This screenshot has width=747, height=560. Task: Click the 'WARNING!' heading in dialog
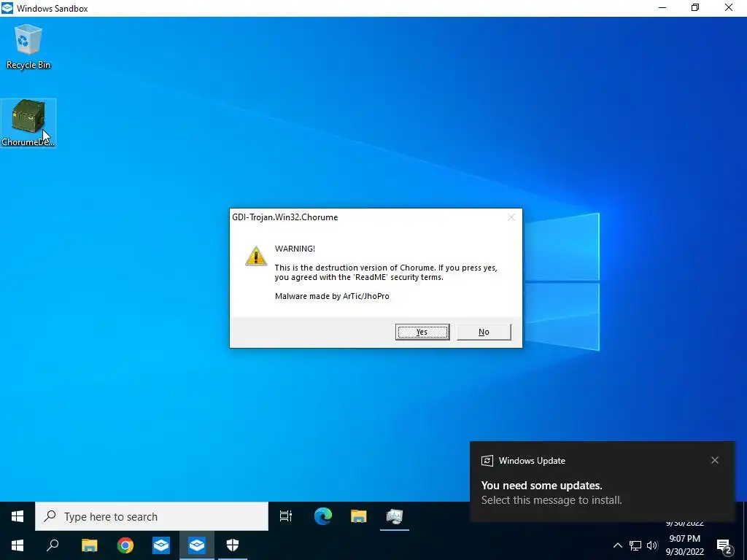(295, 249)
